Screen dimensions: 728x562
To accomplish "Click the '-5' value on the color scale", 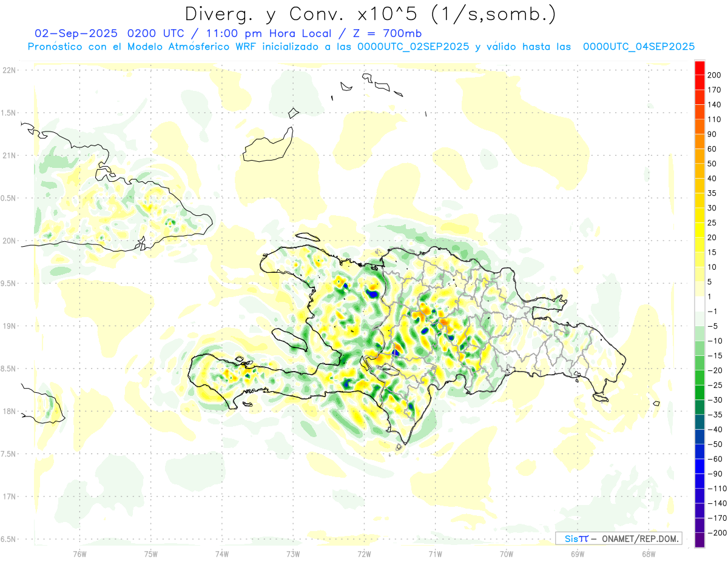I will 713,326.
